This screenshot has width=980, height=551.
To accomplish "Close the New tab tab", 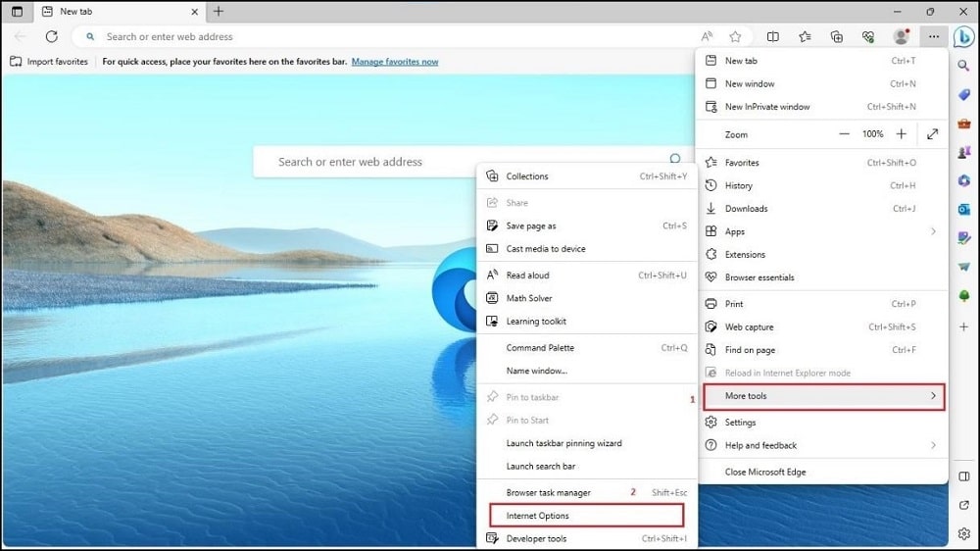I will (194, 11).
